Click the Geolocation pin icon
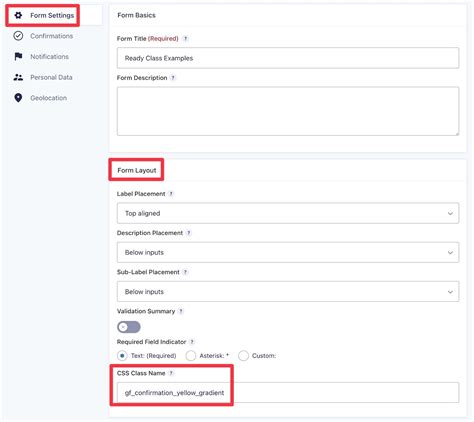Viewport: 474px width, 422px height. click(18, 98)
